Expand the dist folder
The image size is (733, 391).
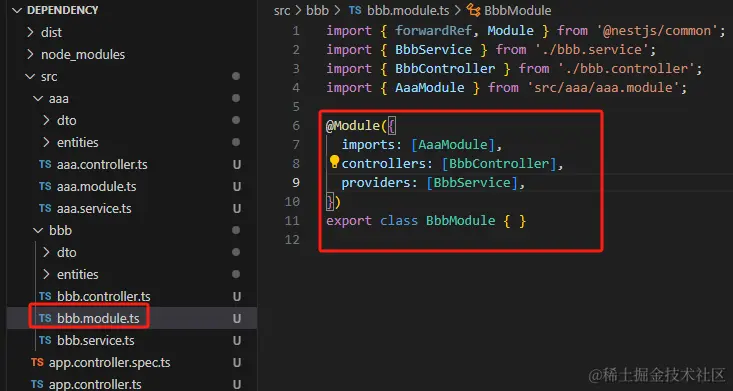30,32
